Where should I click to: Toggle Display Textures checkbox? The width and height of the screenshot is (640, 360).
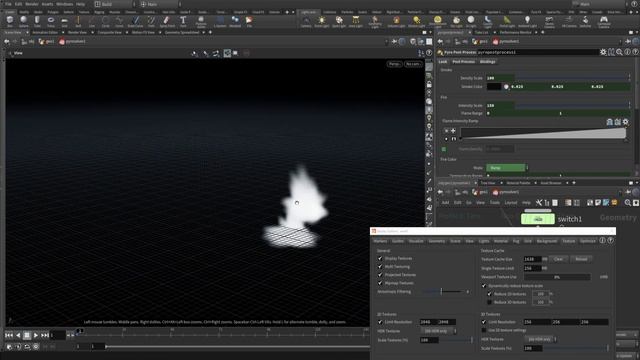(x=380, y=258)
